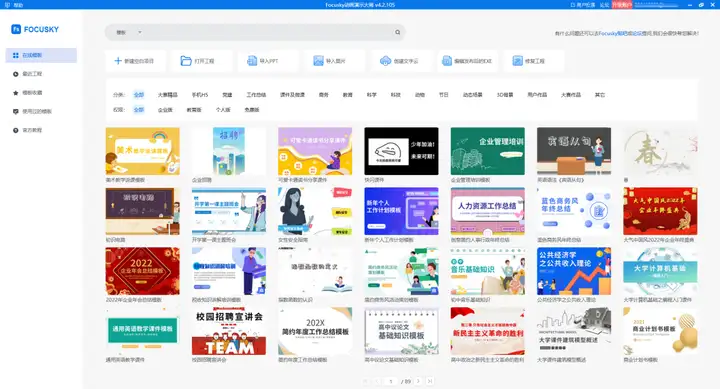
Task: Open the 使用过的模板 icon in sidebar
Action: click(x=16, y=112)
